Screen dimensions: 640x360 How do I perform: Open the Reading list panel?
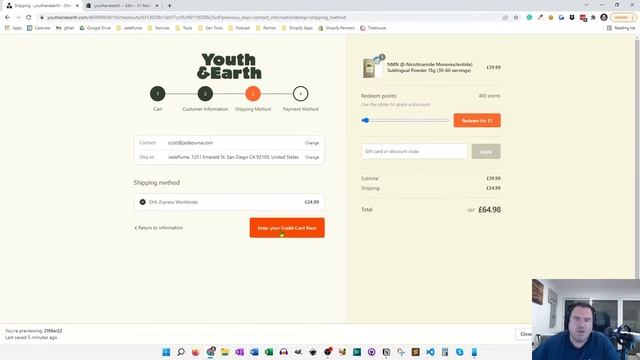(x=621, y=28)
